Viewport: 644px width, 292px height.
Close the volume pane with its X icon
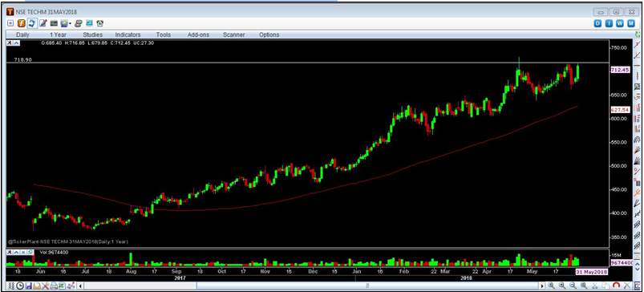[23, 252]
